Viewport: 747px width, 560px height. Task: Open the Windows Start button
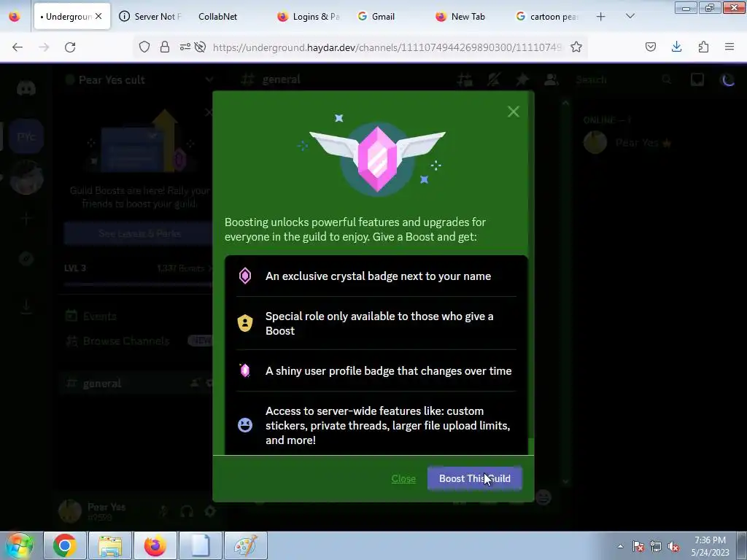coord(20,545)
